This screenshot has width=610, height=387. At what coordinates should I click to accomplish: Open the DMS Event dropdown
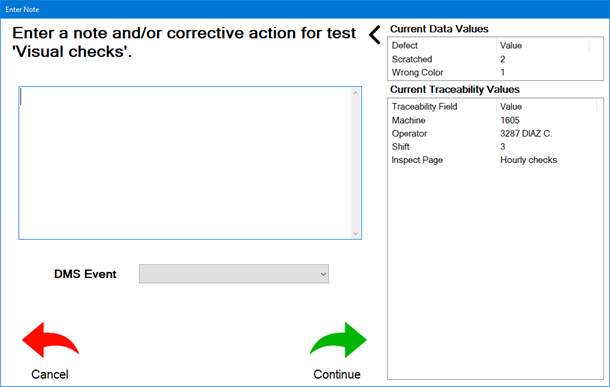(234, 274)
